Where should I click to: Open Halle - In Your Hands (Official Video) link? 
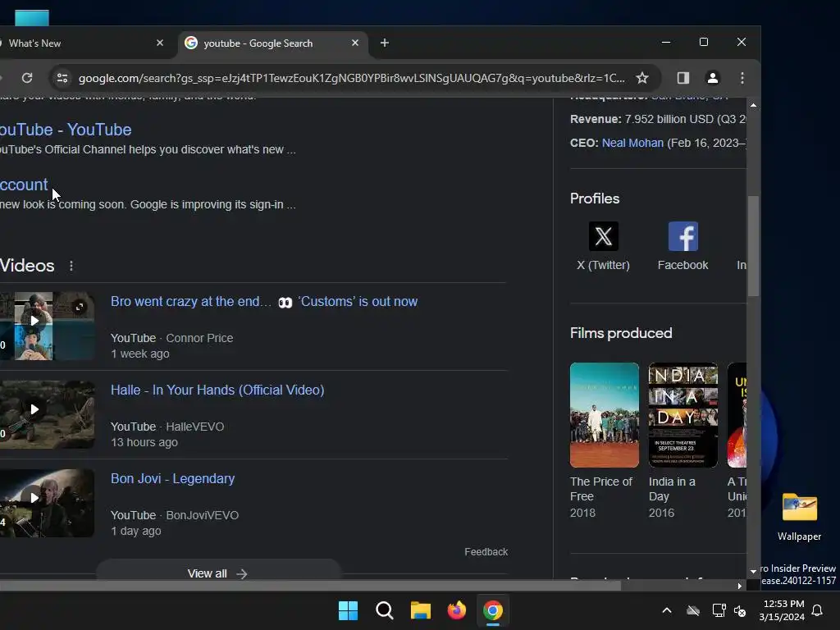(x=217, y=390)
